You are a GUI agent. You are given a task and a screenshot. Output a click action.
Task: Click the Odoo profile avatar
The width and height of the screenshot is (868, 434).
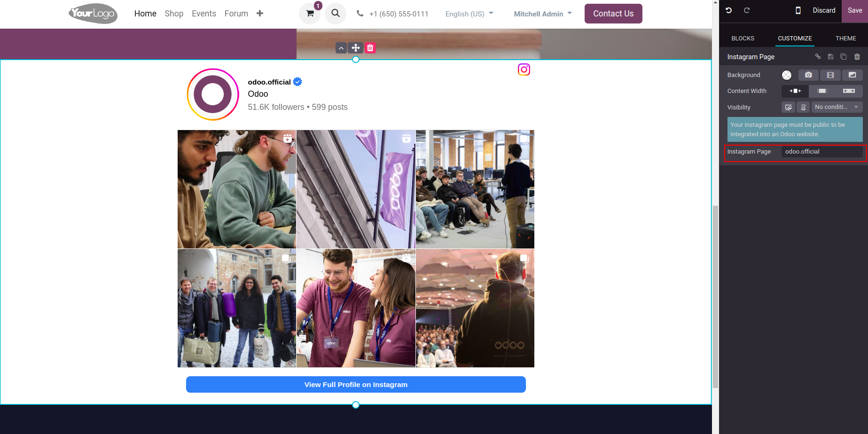[213, 94]
